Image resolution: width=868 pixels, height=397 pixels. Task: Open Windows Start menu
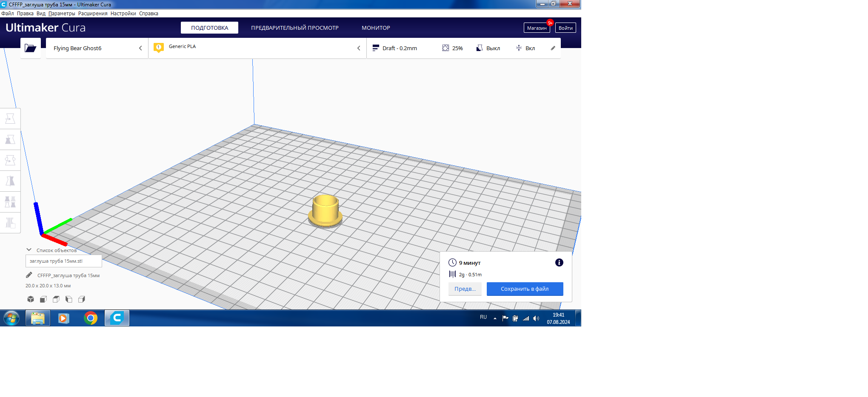pos(11,318)
